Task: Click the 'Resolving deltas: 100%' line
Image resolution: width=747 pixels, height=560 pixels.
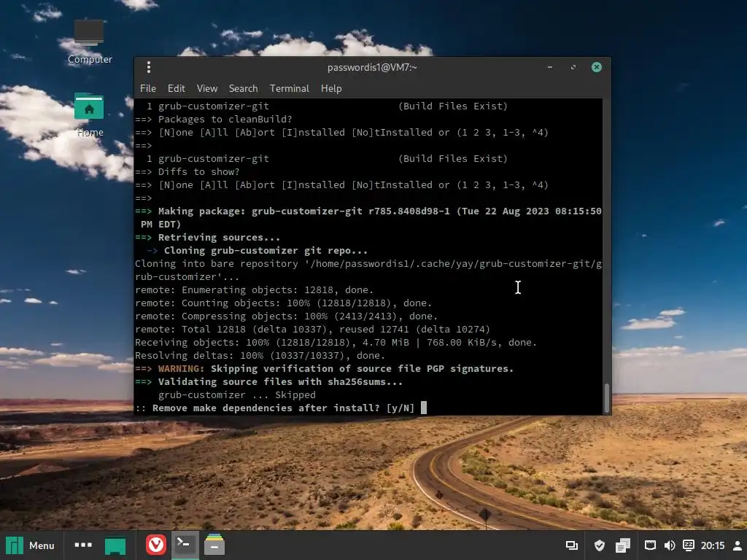Action: point(260,355)
